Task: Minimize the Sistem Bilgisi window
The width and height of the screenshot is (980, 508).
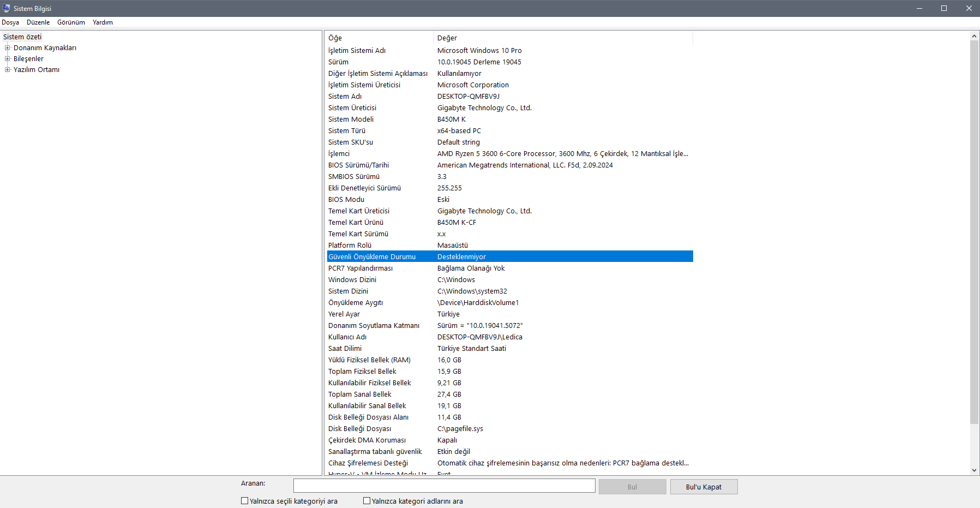Action: [x=919, y=8]
